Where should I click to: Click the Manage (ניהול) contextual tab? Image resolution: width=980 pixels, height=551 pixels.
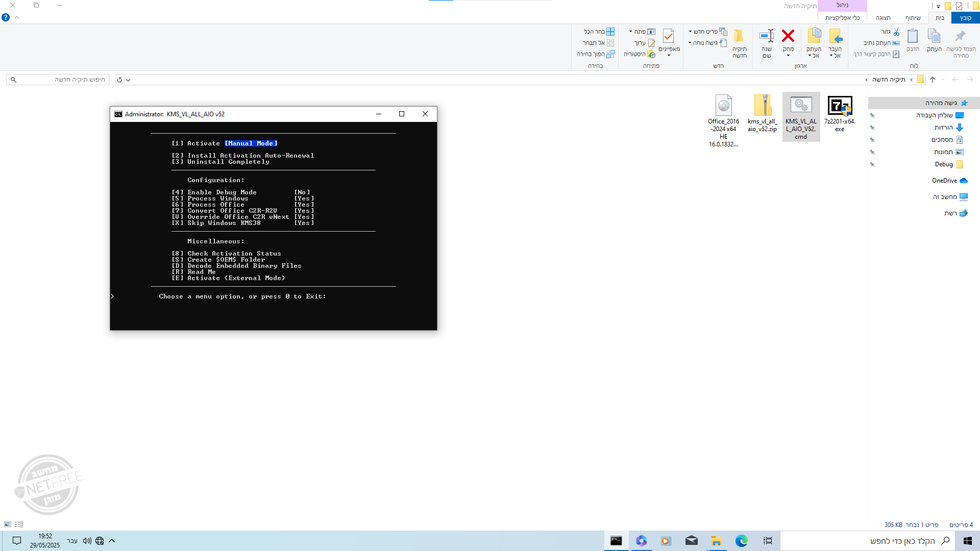click(x=842, y=5)
